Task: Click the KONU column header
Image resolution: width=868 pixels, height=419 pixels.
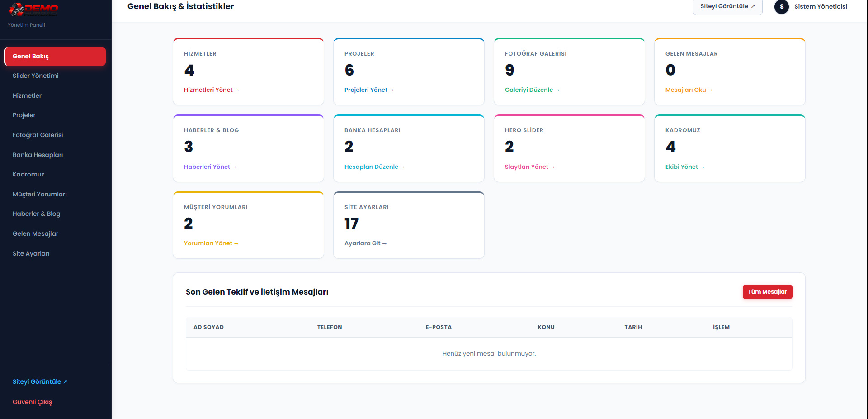Action: (x=546, y=327)
